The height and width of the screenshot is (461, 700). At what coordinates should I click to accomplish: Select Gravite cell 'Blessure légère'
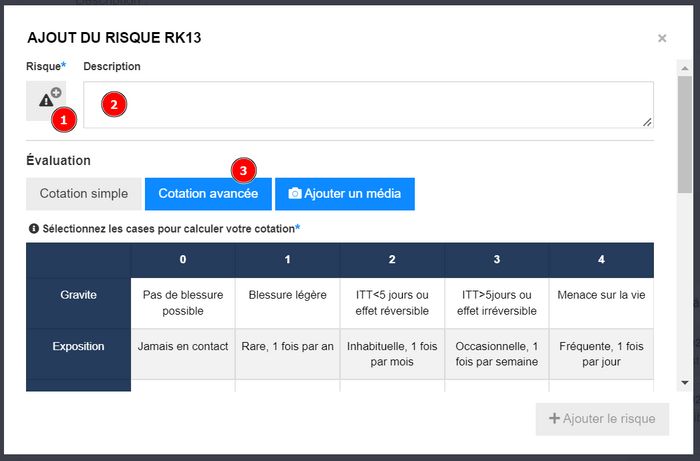pyautogui.click(x=288, y=303)
